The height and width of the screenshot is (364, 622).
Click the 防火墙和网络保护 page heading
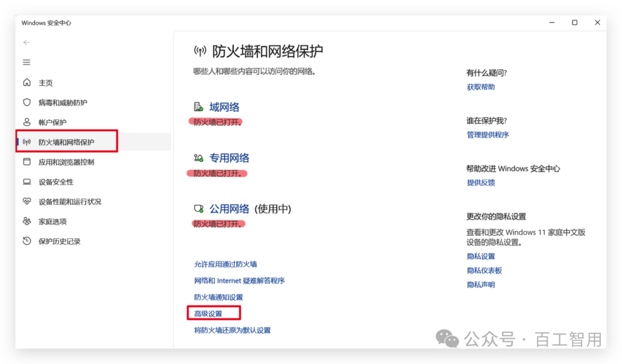pos(268,51)
